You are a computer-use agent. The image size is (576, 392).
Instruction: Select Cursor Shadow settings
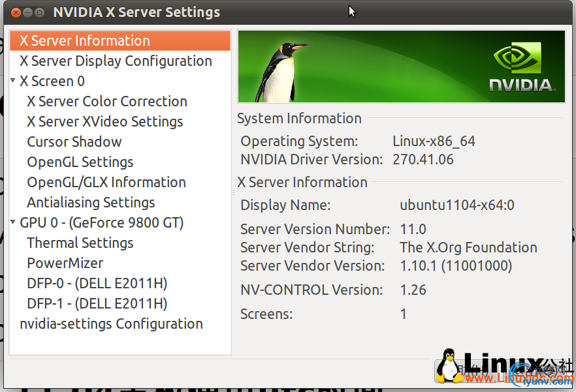(x=74, y=142)
